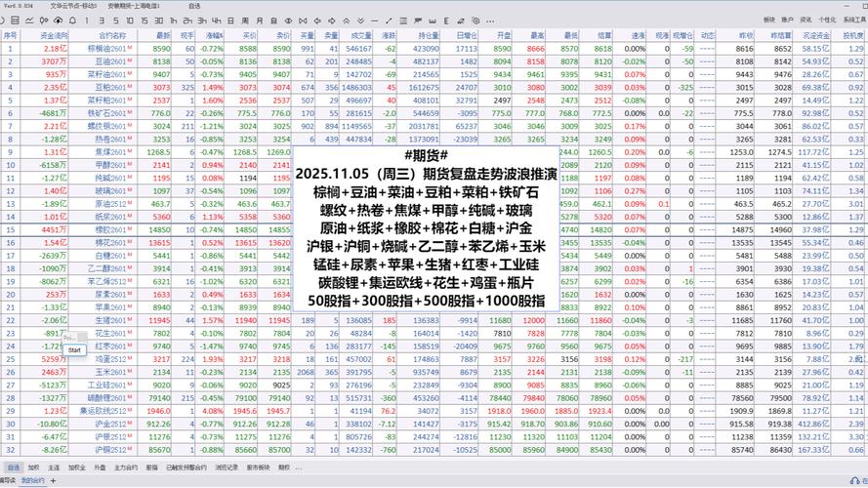Select the daily (日) period button
868x488 pixels.
click(x=230, y=20)
